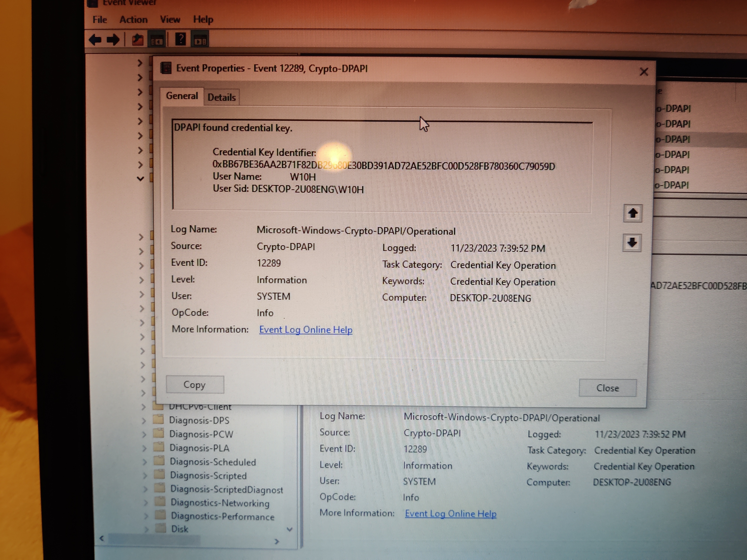Open the File menu

pyautogui.click(x=100, y=20)
